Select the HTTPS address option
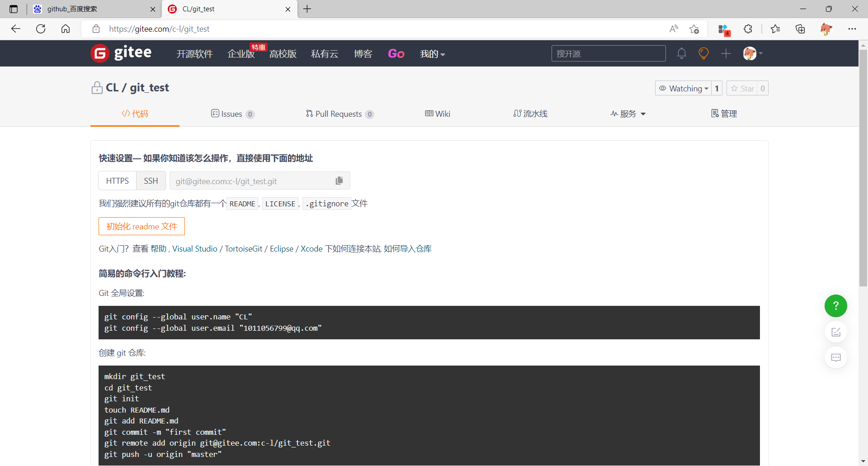This screenshot has width=868, height=466. pyautogui.click(x=118, y=181)
